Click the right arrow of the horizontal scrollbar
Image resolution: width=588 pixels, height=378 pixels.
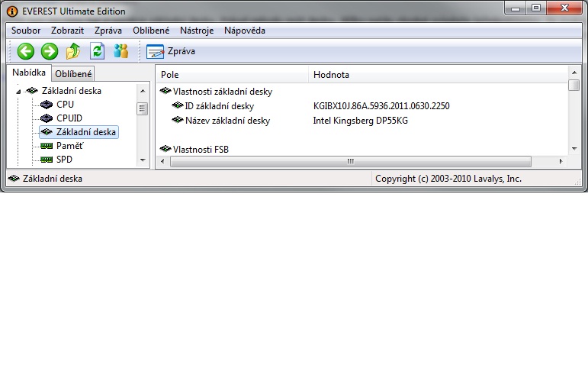(561, 161)
